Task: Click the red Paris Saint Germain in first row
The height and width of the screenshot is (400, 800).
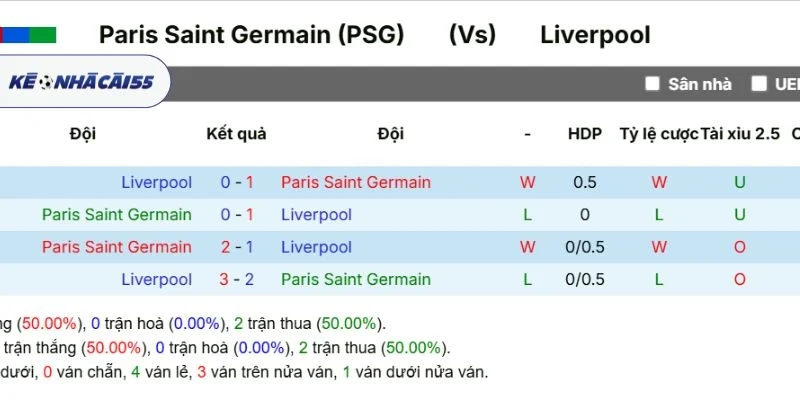Action: [355, 182]
